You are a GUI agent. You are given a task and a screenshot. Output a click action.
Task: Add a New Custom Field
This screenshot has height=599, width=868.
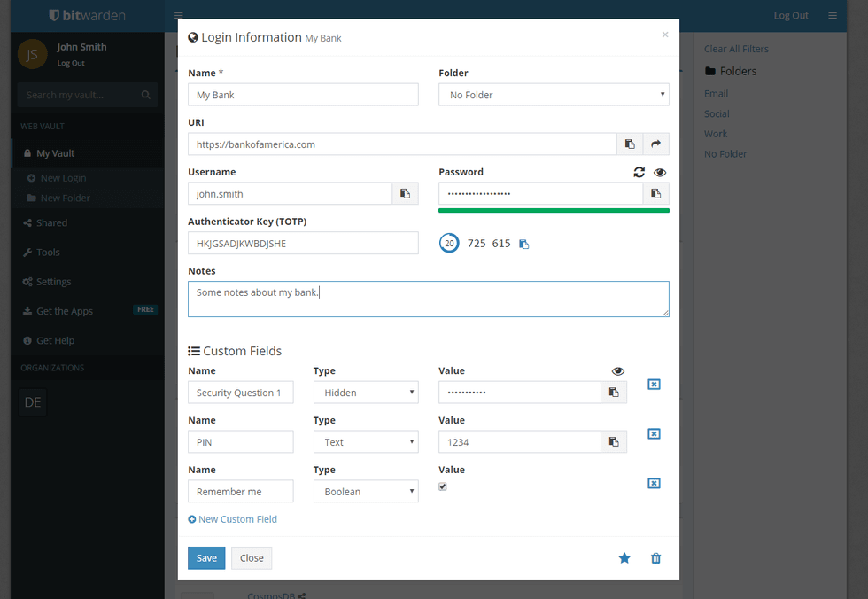[x=233, y=519]
